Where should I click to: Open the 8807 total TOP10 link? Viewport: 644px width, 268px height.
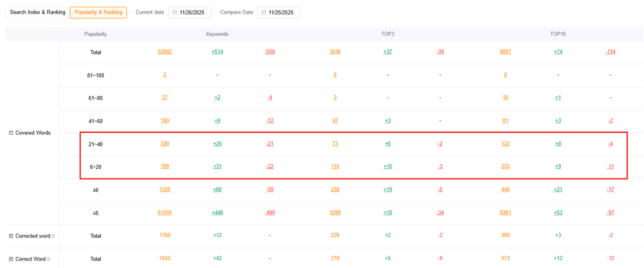pyautogui.click(x=505, y=52)
